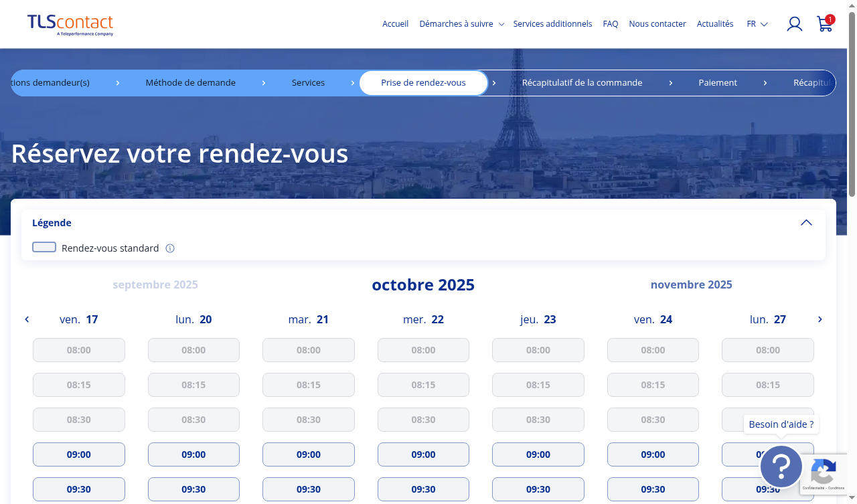
Task: Click disabled 08:00 slot on mer. 22
Action: [x=423, y=350]
